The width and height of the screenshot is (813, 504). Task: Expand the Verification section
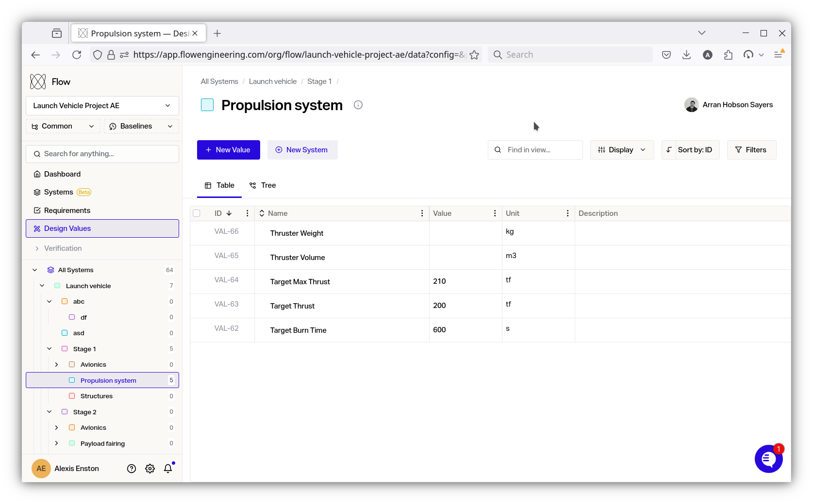(x=37, y=248)
